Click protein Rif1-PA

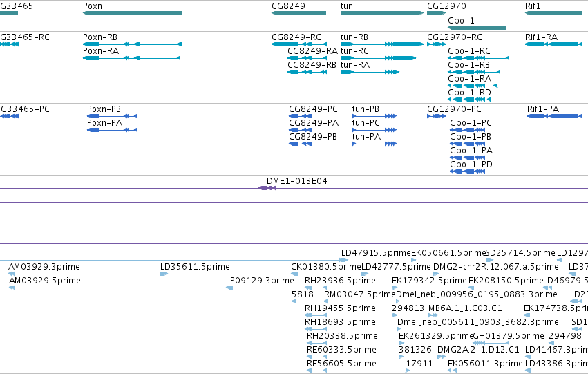555,116
